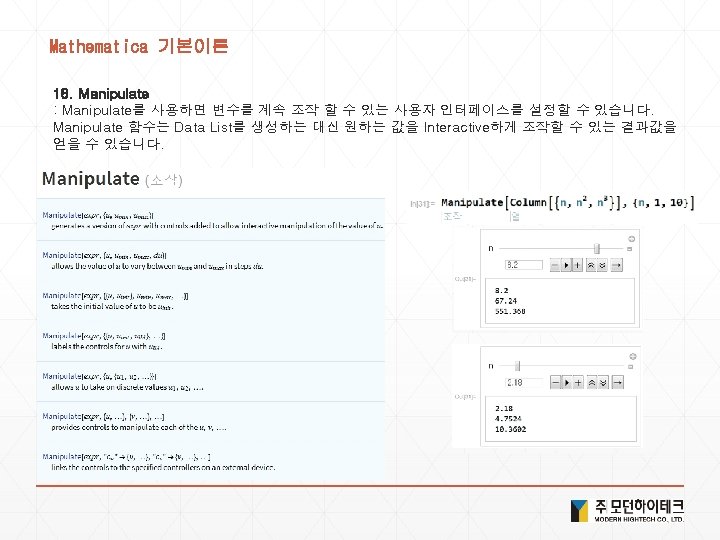Click plus step button in 8.2 Manipulate panel
The width and height of the screenshot is (720, 540).
[x=577, y=265]
